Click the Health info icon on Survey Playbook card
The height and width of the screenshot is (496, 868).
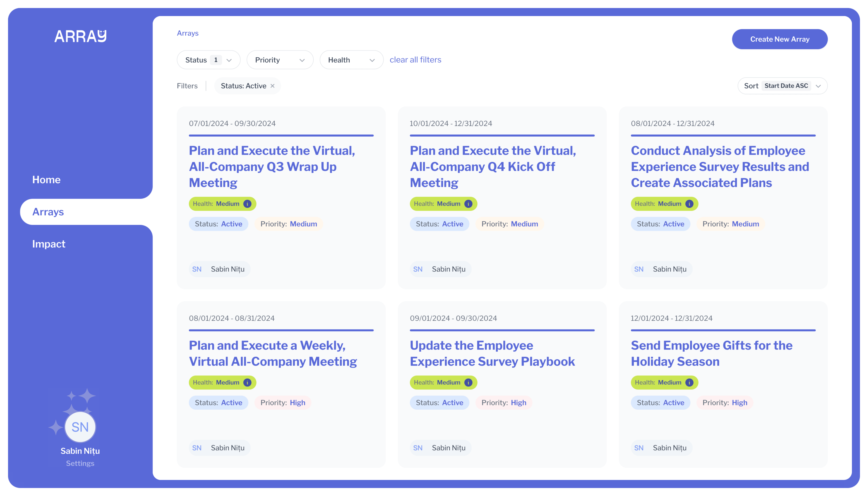468,382
